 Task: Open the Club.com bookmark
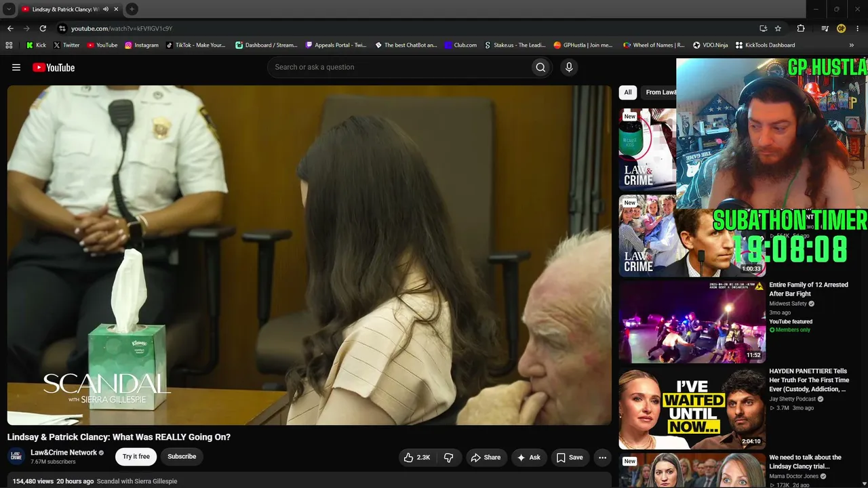pos(460,45)
